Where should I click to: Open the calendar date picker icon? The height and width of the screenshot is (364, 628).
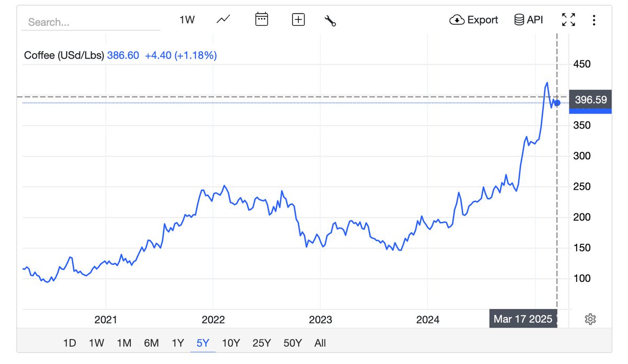pyautogui.click(x=261, y=19)
